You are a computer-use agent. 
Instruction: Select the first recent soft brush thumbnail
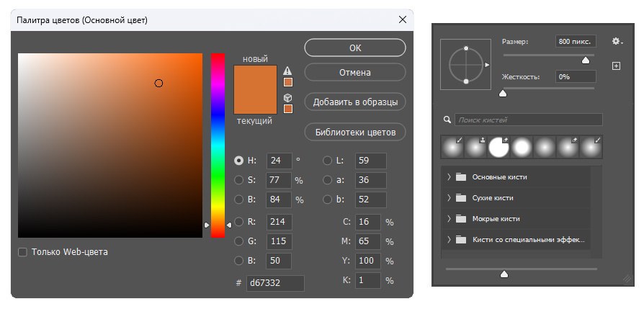(452, 147)
